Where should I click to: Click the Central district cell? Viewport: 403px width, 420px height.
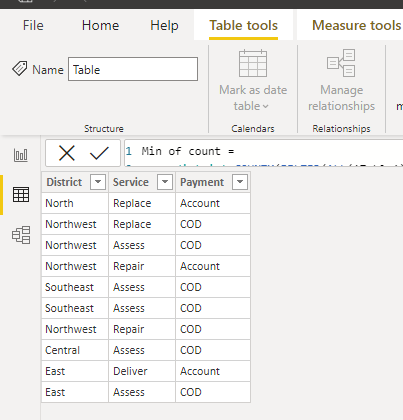point(75,350)
